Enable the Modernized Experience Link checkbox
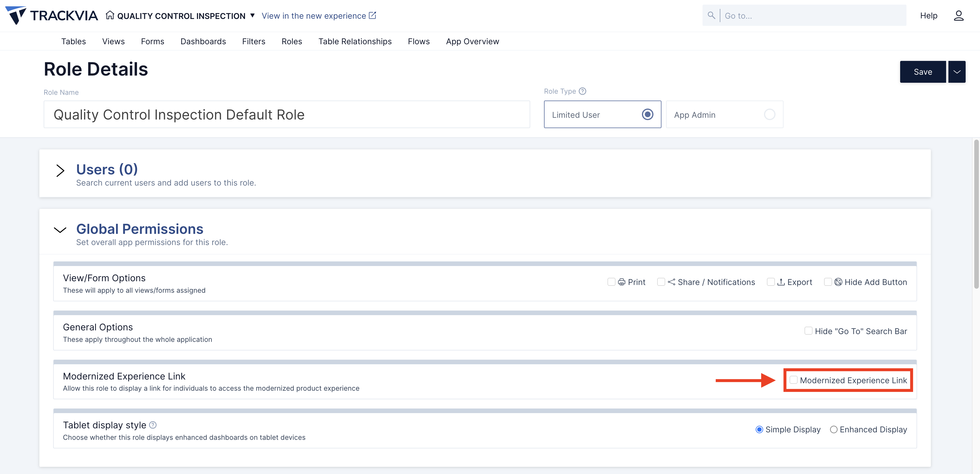This screenshot has height=474, width=980. tap(794, 380)
